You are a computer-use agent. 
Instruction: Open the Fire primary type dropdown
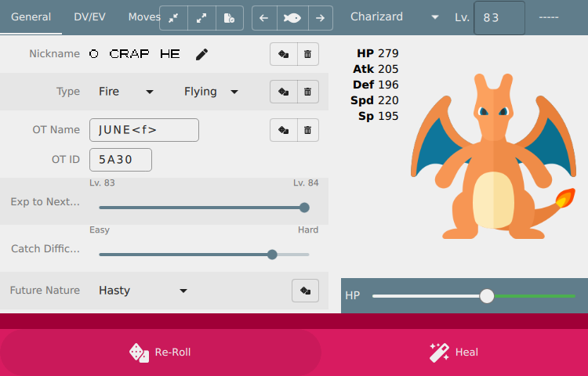tap(126, 92)
